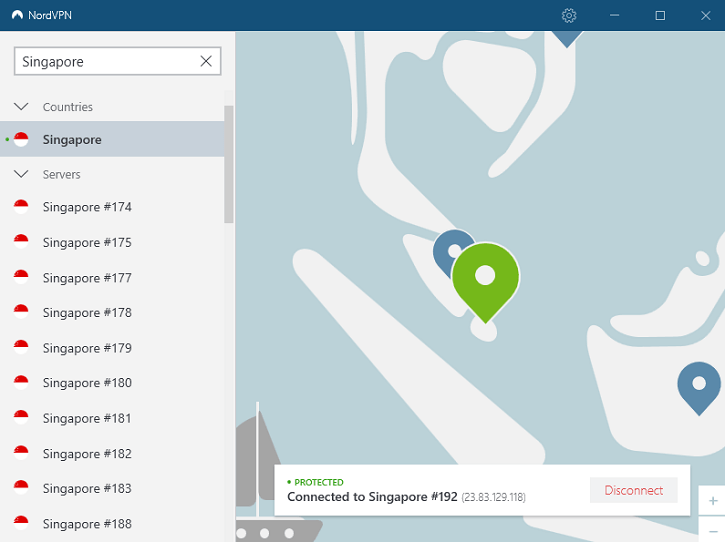Image resolution: width=725 pixels, height=542 pixels.
Task: Connect to Singapore #183 server
Action: point(112,488)
